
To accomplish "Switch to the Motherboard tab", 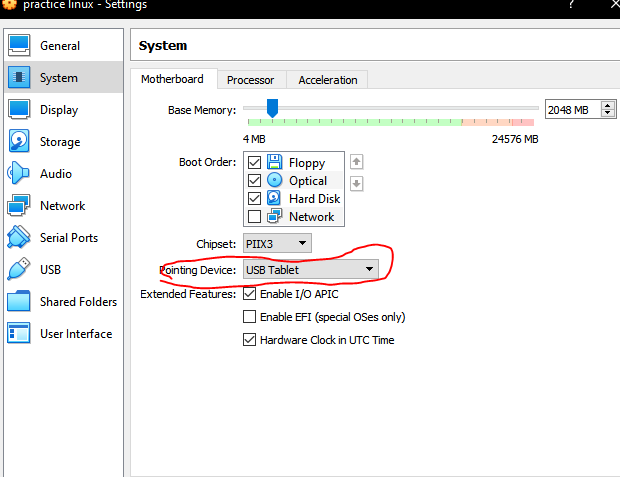I will [x=172, y=79].
